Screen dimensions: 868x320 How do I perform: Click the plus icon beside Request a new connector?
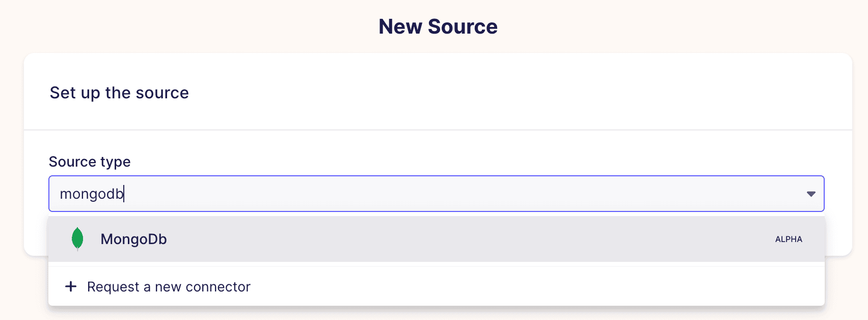pyautogui.click(x=71, y=287)
